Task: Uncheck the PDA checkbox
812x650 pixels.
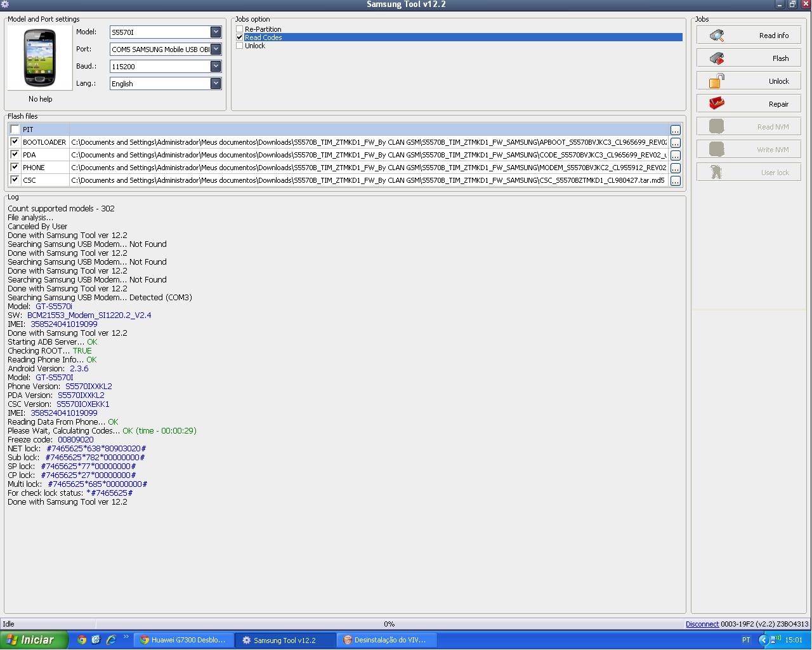Action: pyautogui.click(x=15, y=155)
